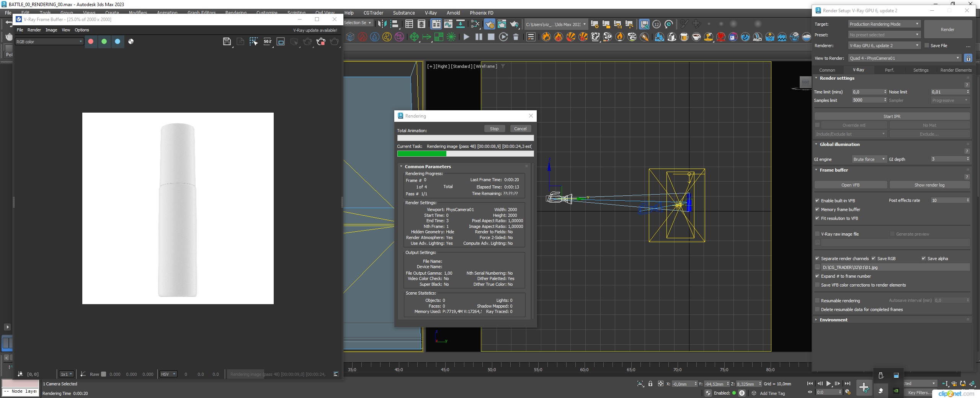This screenshot has width=980, height=398.
Task: Open the Preset dropdown in Render Setup
Action: click(884, 34)
